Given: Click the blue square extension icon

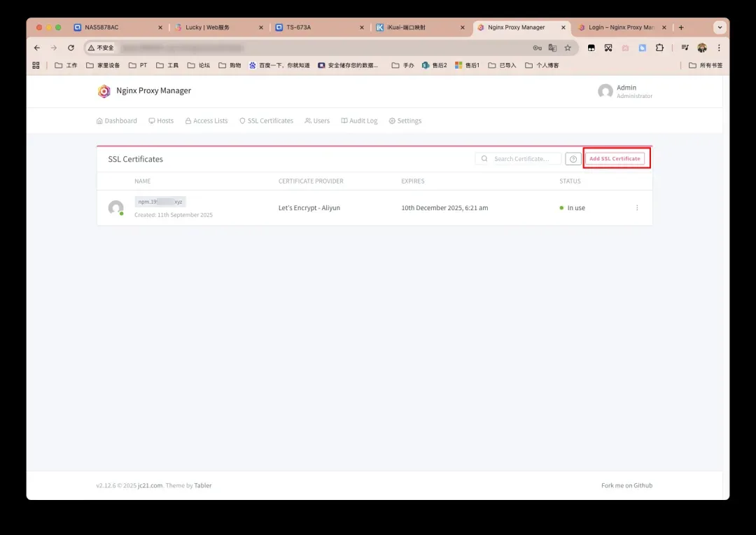Looking at the screenshot, I should 642,48.
